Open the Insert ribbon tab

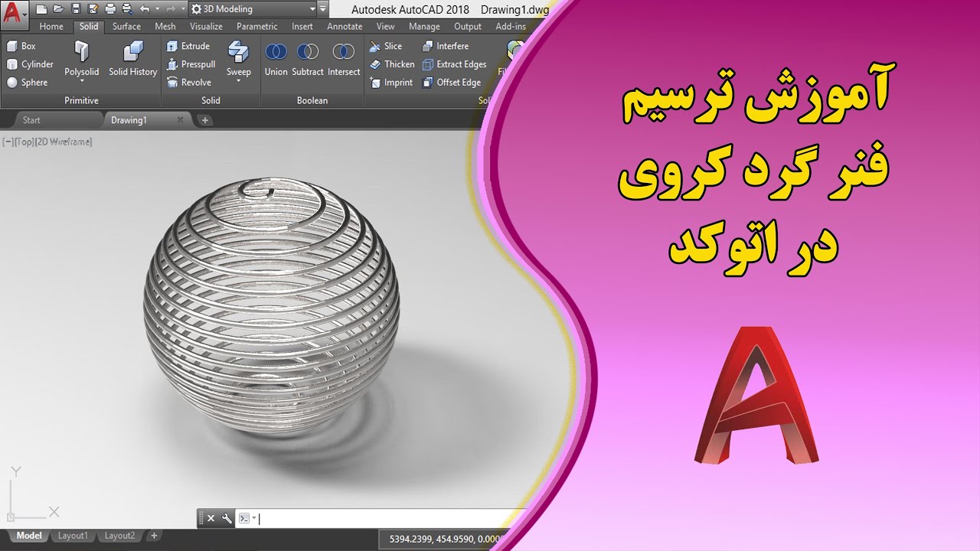pyautogui.click(x=302, y=26)
